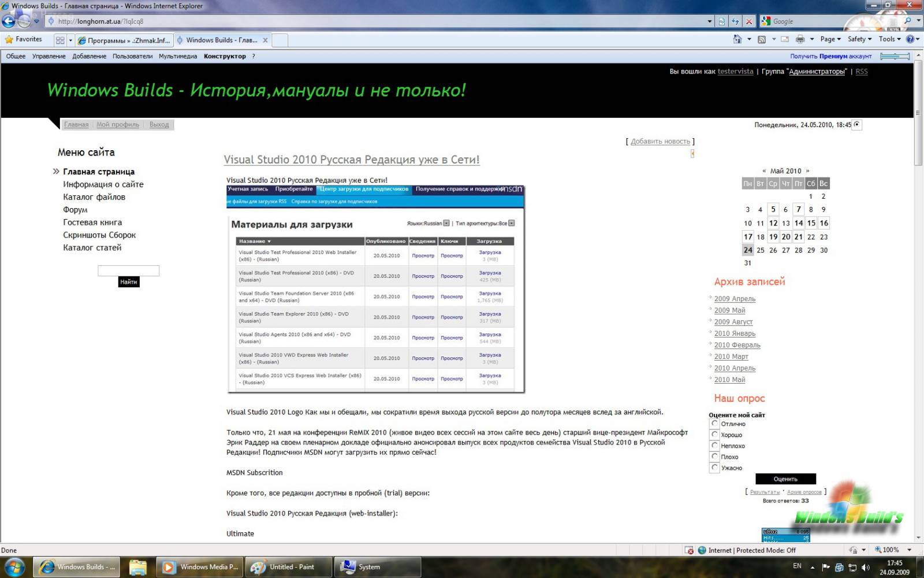This screenshot has height=578, width=924.
Task: Open the Action Center flag tray icon
Action: coord(826,568)
